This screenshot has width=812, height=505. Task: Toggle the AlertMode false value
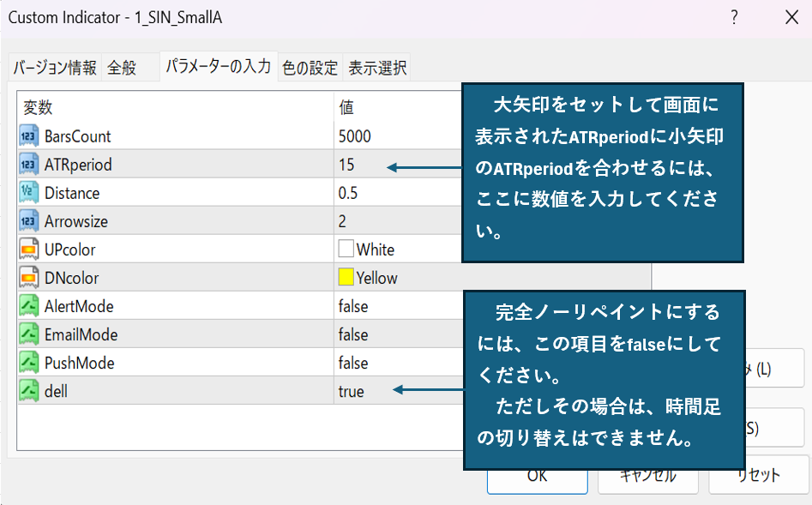(x=353, y=306)
